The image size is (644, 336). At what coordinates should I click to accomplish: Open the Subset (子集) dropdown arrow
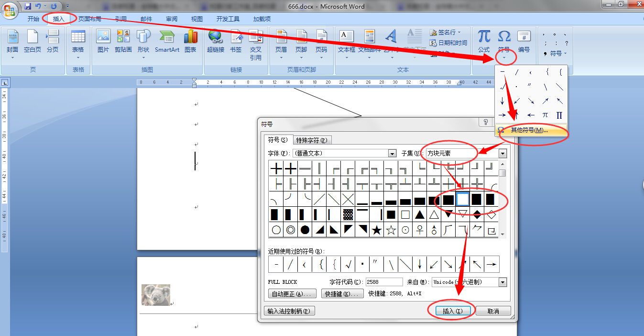[502, 153]
